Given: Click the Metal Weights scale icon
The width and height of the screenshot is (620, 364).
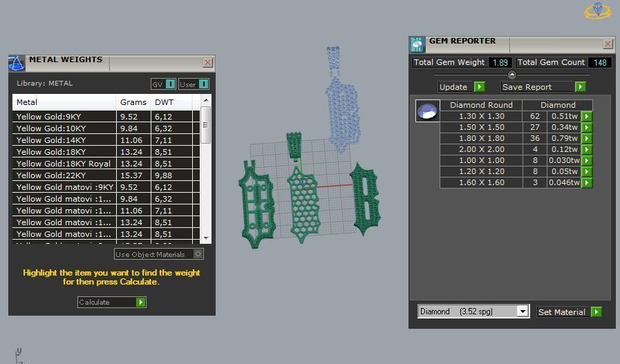Looking at the screenshot, I should coord(17,64).
